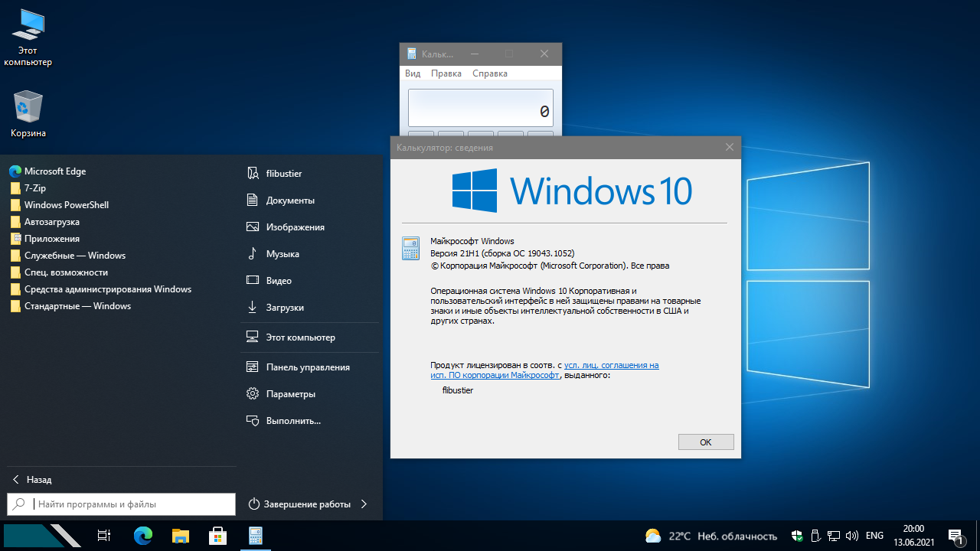Screen dimensions: 980x551
Task: Launch Microsoft Store from the taskbar
Action: (218, 536)
